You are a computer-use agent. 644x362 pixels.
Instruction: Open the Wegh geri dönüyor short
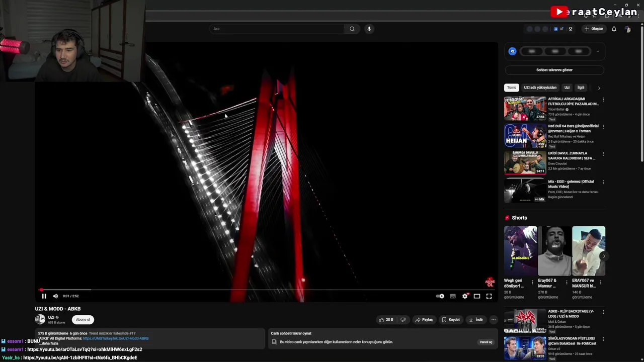(521, 251)
